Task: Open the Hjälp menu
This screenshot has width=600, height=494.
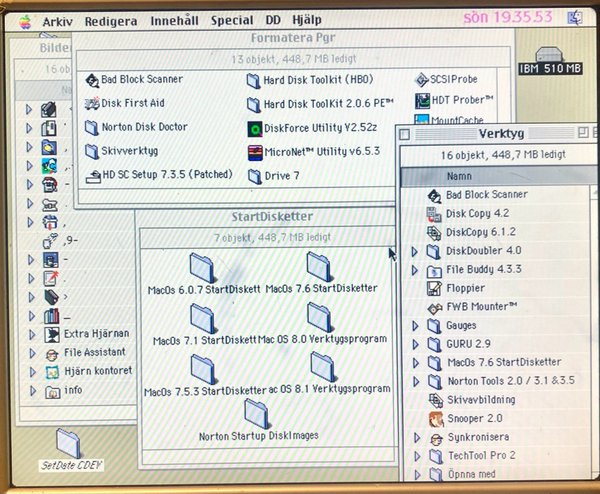Action: tap(307, 20)
